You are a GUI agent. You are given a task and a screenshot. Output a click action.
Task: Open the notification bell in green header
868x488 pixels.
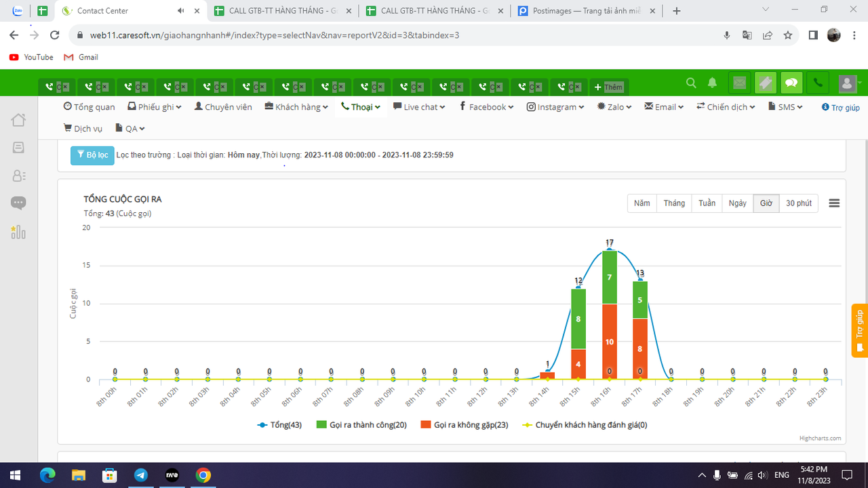pos(712,83)
